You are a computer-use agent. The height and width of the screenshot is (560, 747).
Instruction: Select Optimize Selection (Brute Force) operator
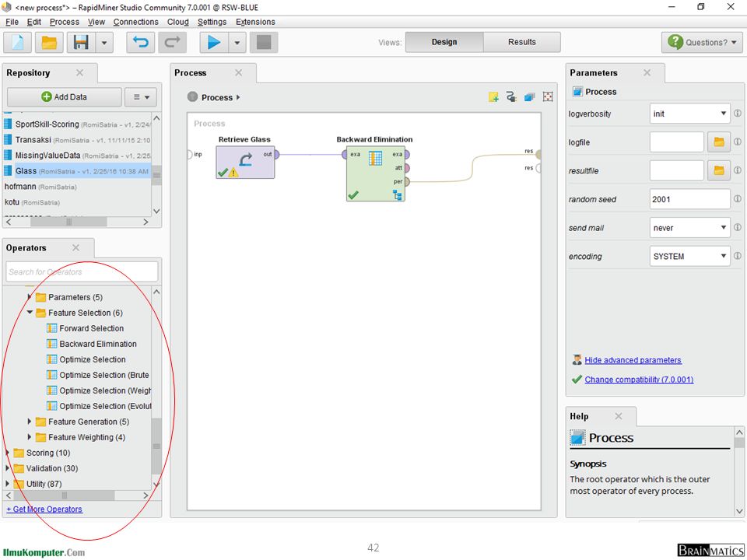pos(98,375)
